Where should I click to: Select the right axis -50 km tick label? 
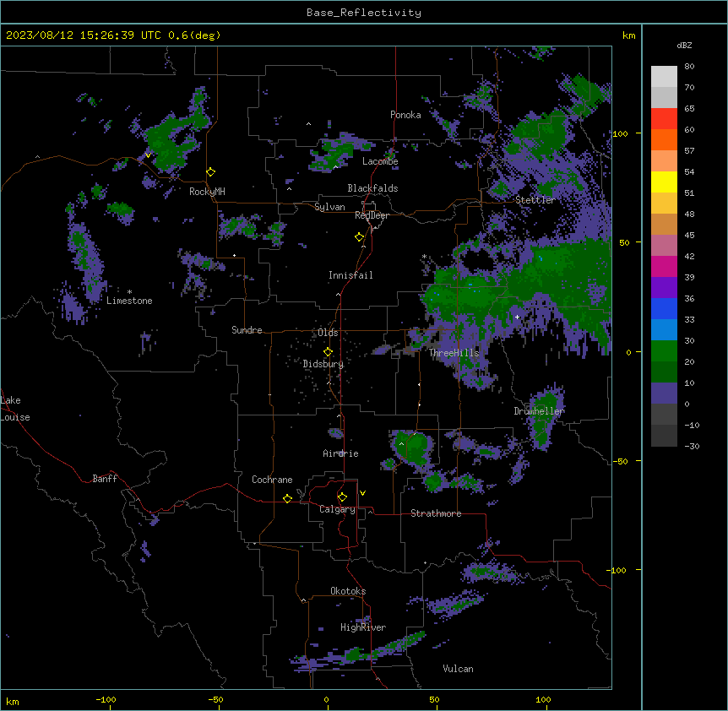[620, 461]
